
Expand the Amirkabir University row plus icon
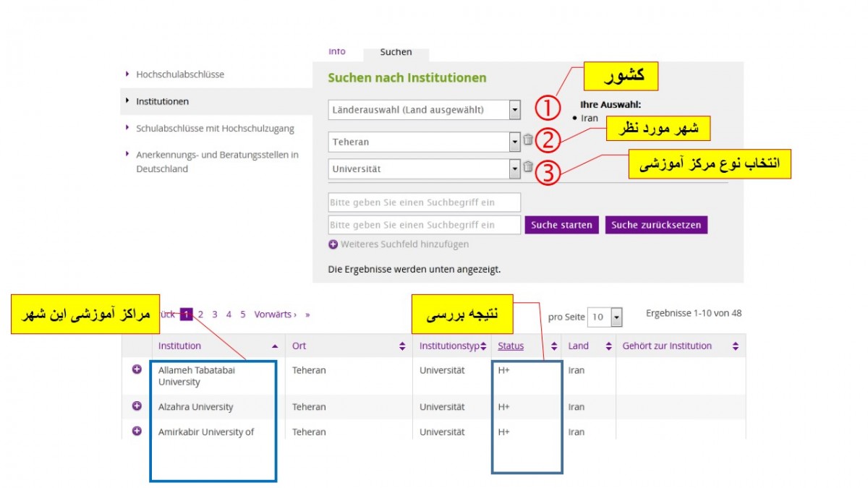[x=137, y=431]
